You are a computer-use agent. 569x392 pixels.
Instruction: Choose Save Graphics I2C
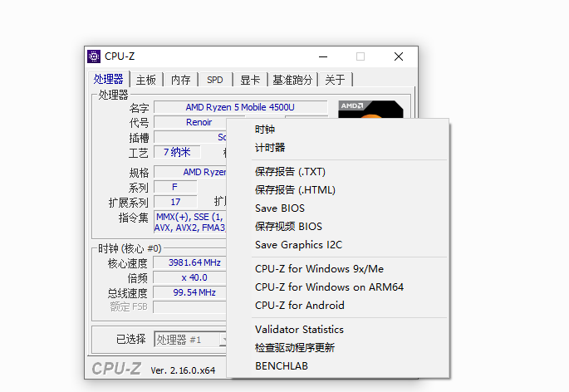pos(338,245)
